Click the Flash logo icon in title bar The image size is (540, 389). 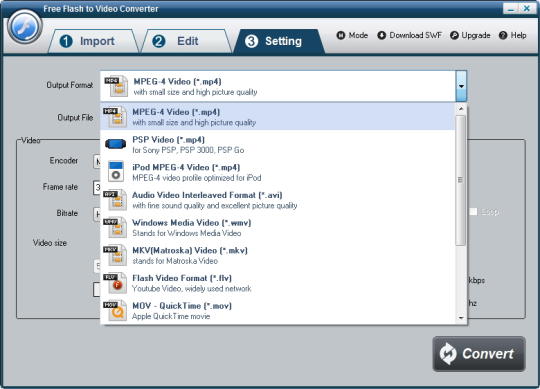(x=25, y=27)
